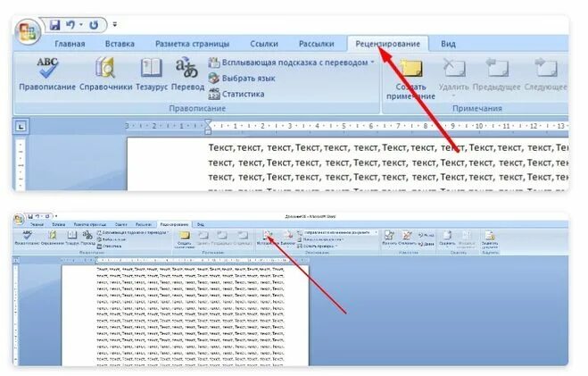Click ruler tab selector in upper window

coord(21,127)
